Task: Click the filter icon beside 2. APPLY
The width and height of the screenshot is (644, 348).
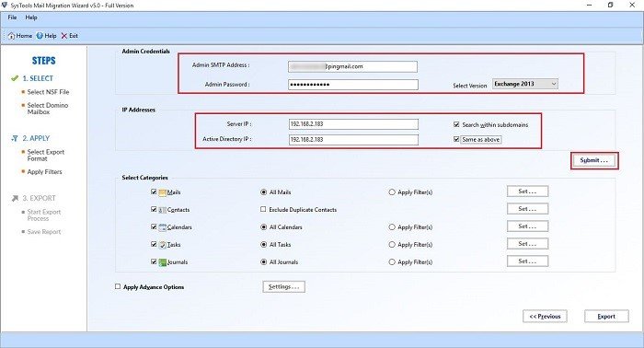Action: [x=15, y=138]
